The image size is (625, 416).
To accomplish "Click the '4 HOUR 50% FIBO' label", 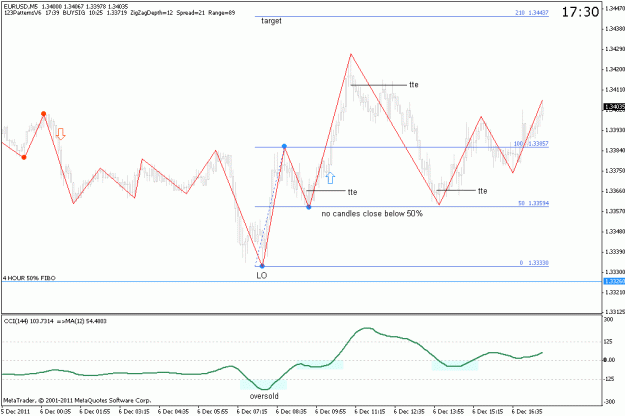I will (x=29, y=278).
